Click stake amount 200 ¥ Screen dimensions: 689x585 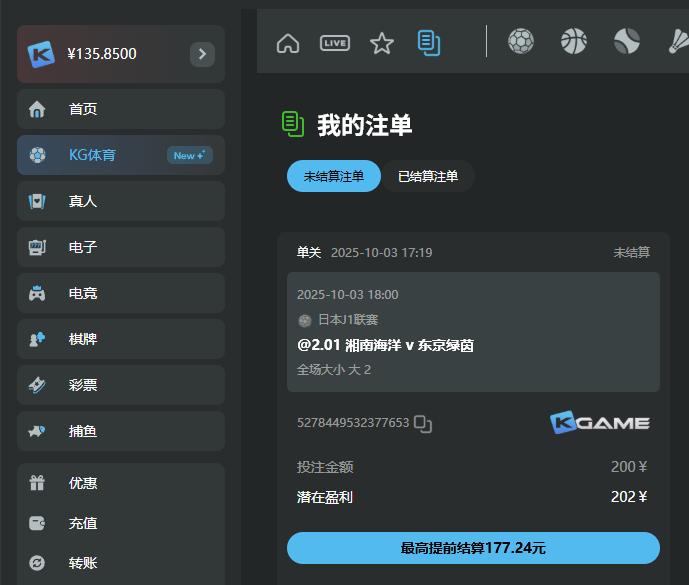(629, 467)
